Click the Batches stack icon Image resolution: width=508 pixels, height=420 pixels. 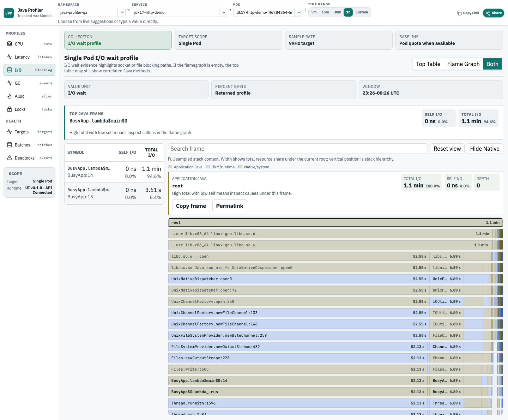[x=10, y=145]
